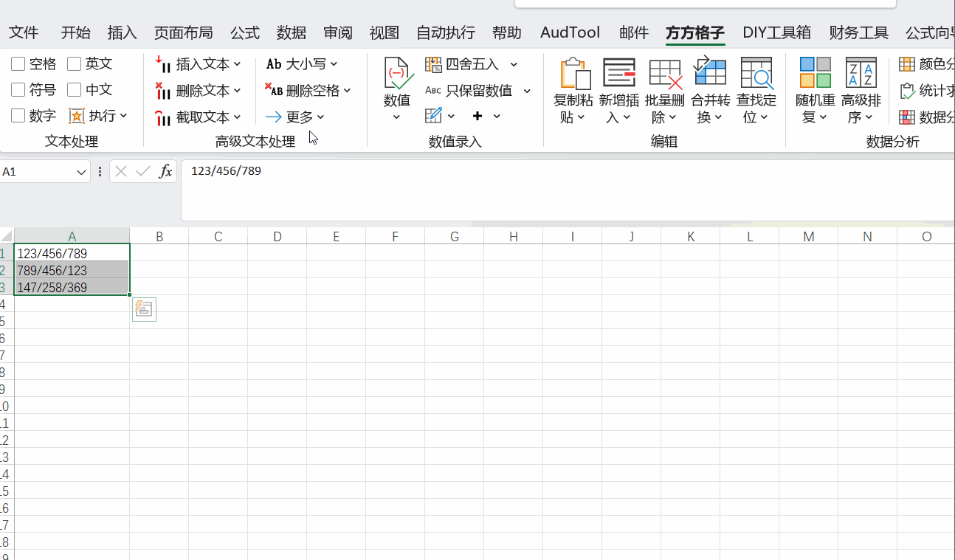The width and height of the screenshot is (955, 560).
Task: Click the 合并转换 icon
Action: pos(710,73)
